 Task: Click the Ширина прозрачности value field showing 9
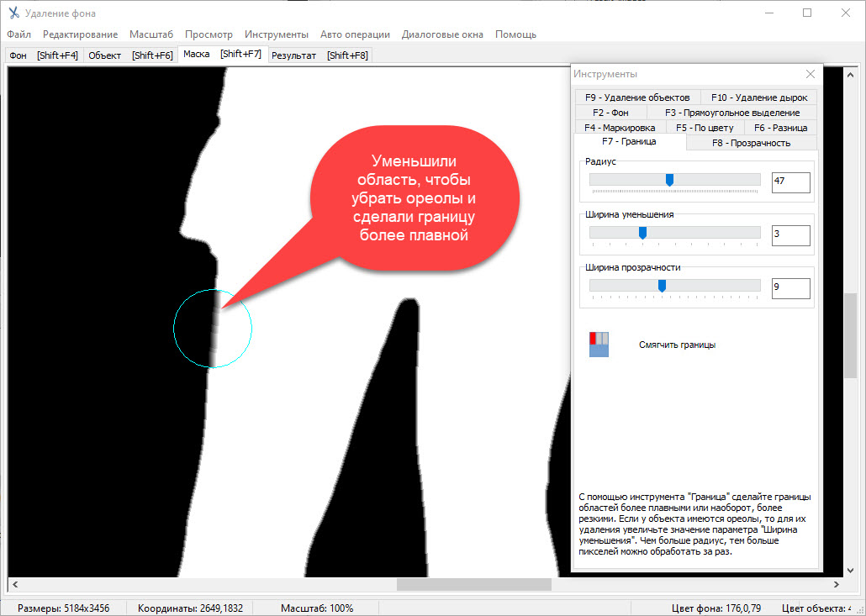[790, 288]
